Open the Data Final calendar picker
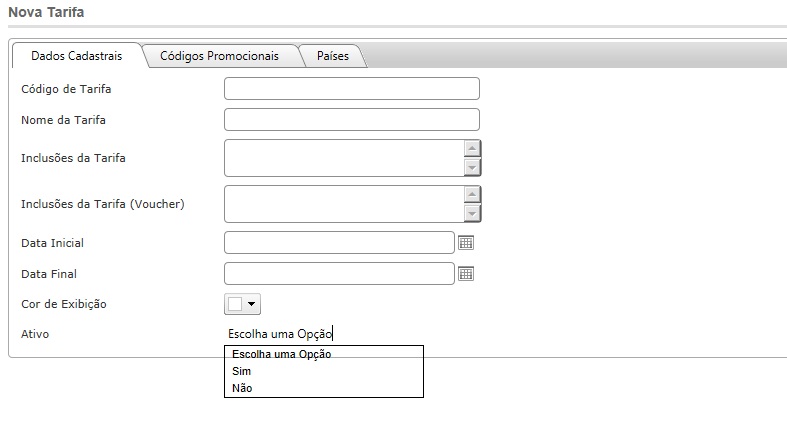787x433 pixels. point(466,273)
